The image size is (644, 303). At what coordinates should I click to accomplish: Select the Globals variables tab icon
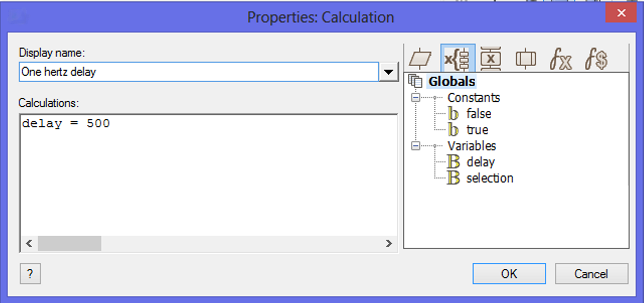coord(458,58)
